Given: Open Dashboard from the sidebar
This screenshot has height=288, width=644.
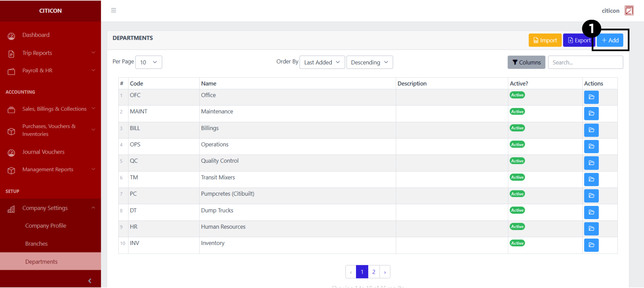Looking at the screenshot, I should [x=36, y=35].
